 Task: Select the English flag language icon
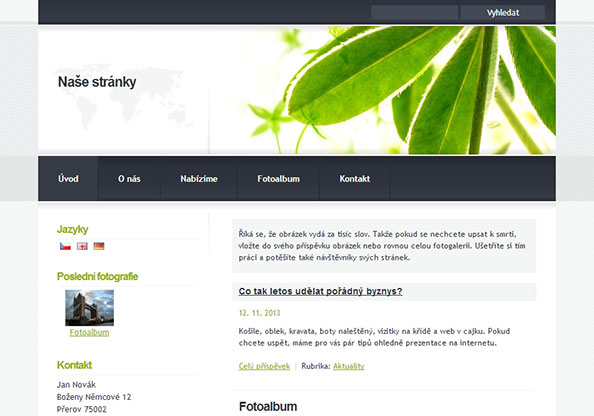(x=82, y=246)
